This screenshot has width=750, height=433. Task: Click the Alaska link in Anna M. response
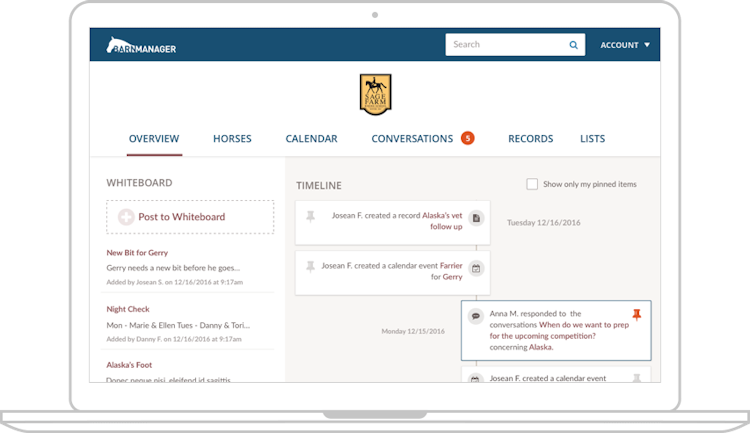(540, 347)
